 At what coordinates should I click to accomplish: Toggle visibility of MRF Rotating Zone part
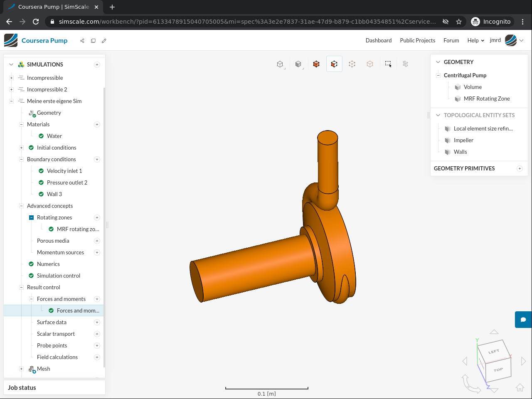coord(458,99)
